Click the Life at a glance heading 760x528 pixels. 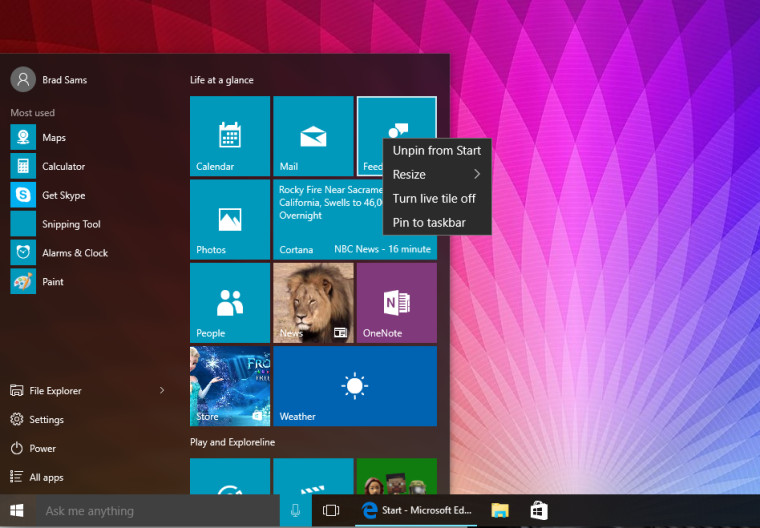222,80
